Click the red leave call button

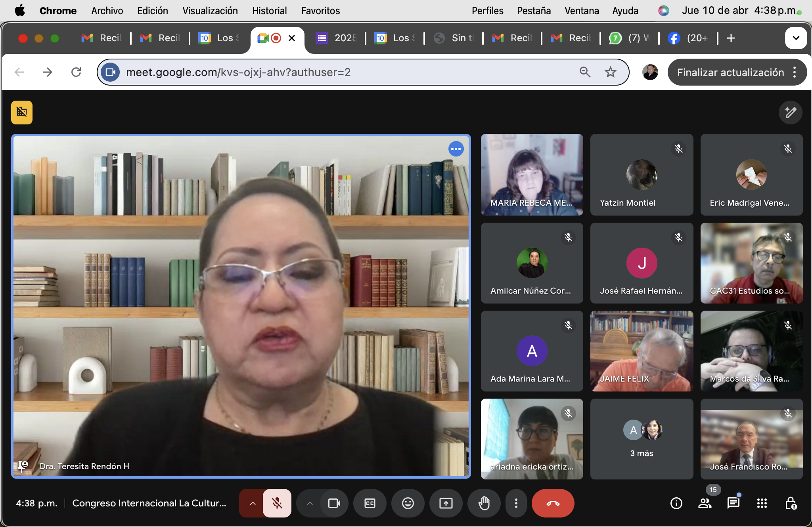[553, 503]
